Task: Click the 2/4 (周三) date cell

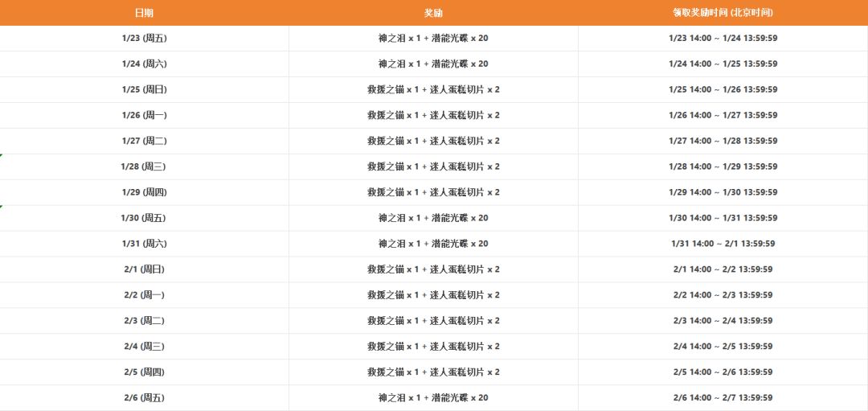Action: point(144,347)
